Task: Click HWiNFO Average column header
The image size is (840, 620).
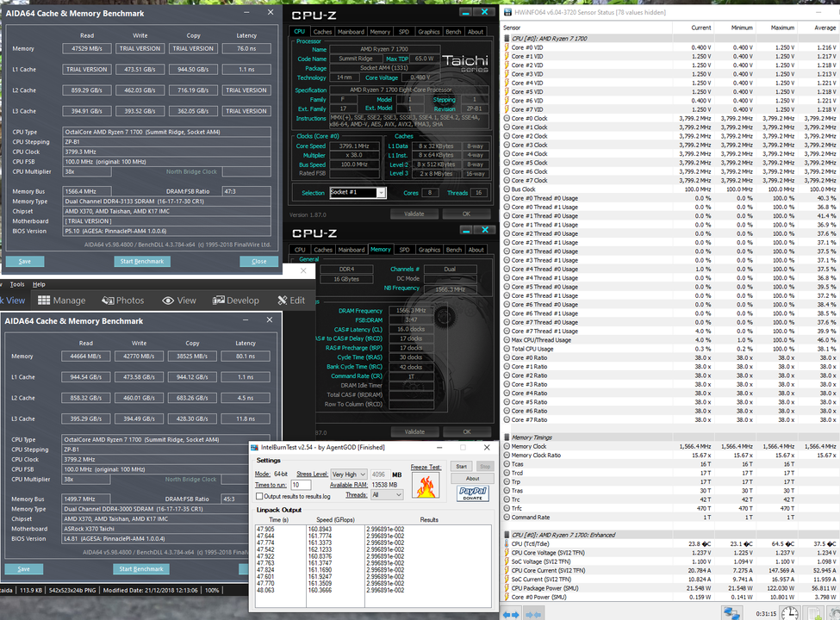Action: [x=824, y=28]
